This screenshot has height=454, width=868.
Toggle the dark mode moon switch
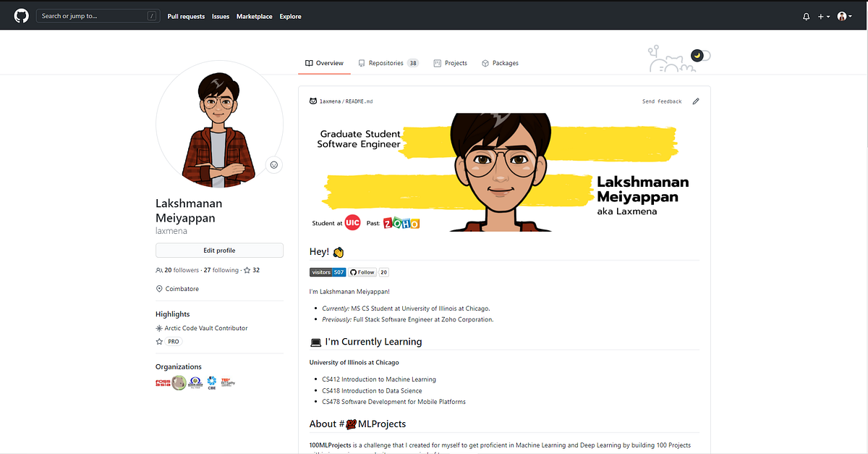pos(700,55)
